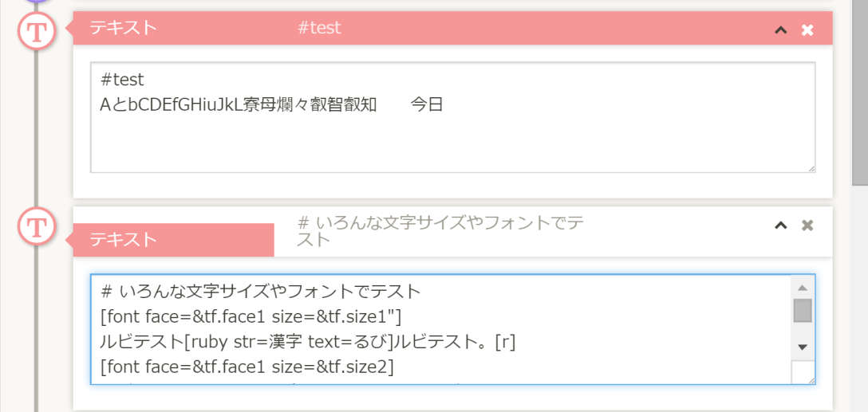This screenshot has width=868, height=412.
Task: Click the resize grip of the second textarea
Action: 811,379
